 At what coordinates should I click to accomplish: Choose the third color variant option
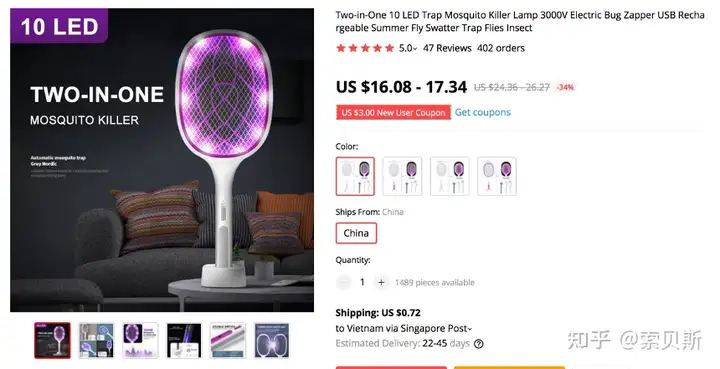pyautogui.click(x=450, y=176)
